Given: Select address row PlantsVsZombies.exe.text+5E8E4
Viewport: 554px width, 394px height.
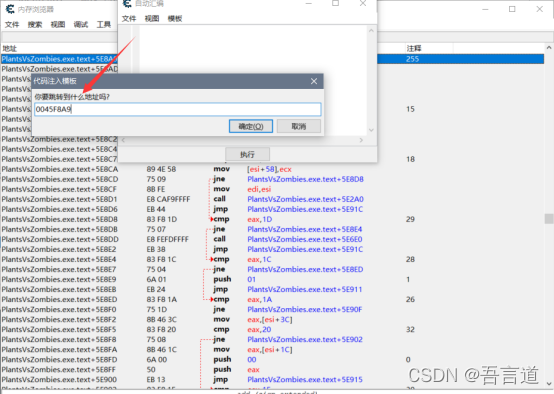Looking at the screenshot, I should click(x=59, y=259).
